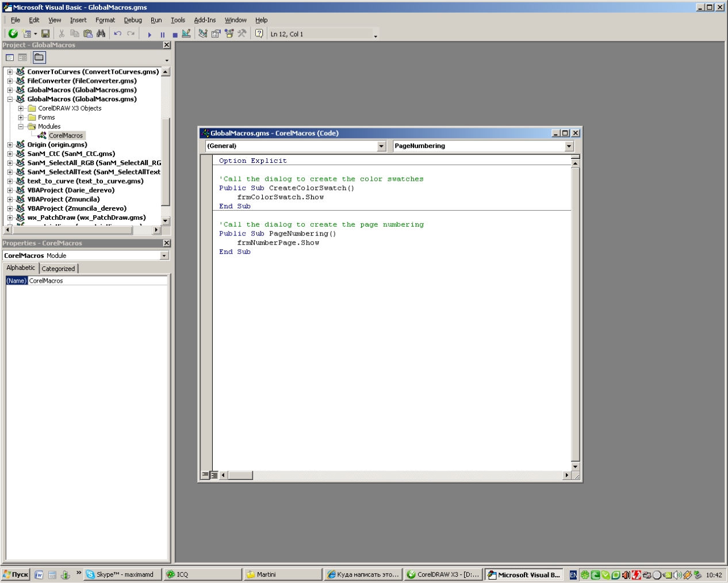Switch to CorelDRAW X3 taskbar button
This screenshot has height=583, width=728.
443,574
